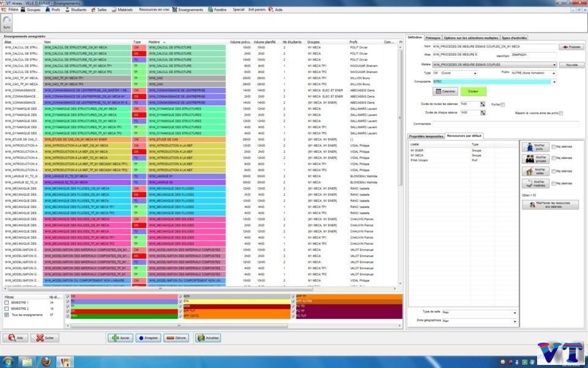Click the Proposer button
Viewport: 588px width, 368px height.
click(x=571, y=47)
